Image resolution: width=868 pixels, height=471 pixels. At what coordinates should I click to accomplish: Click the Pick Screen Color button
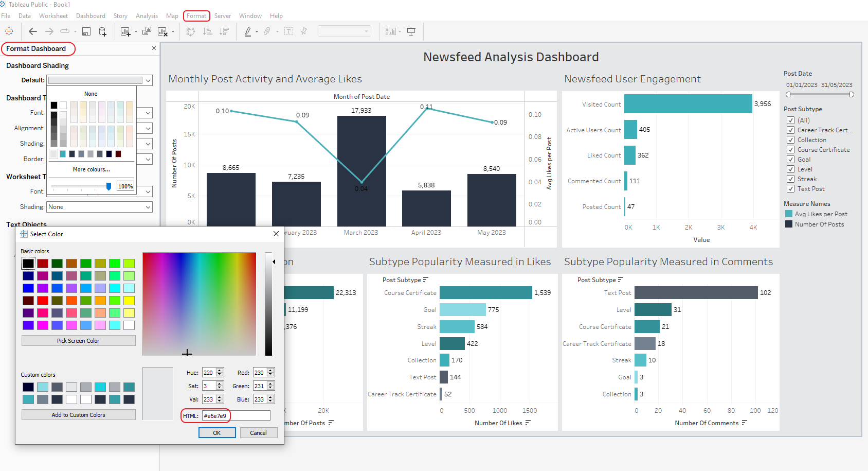tap(78, 341)
